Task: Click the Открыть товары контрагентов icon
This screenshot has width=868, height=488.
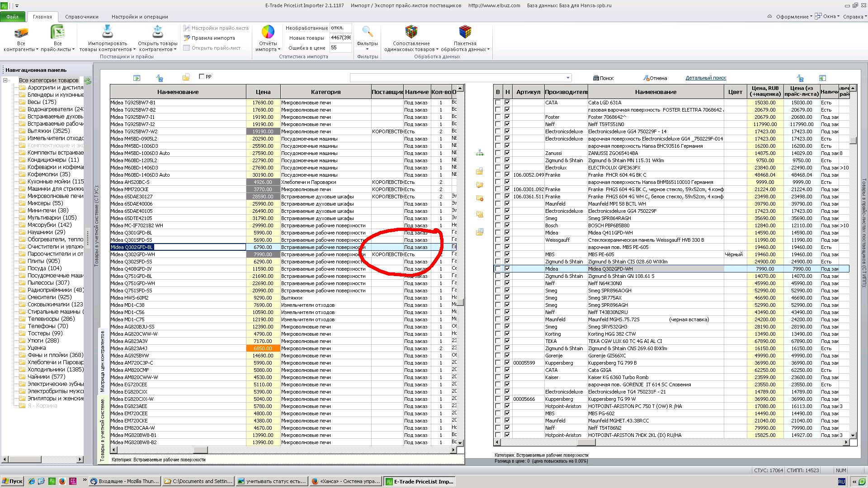Action: tap(157, 33)
